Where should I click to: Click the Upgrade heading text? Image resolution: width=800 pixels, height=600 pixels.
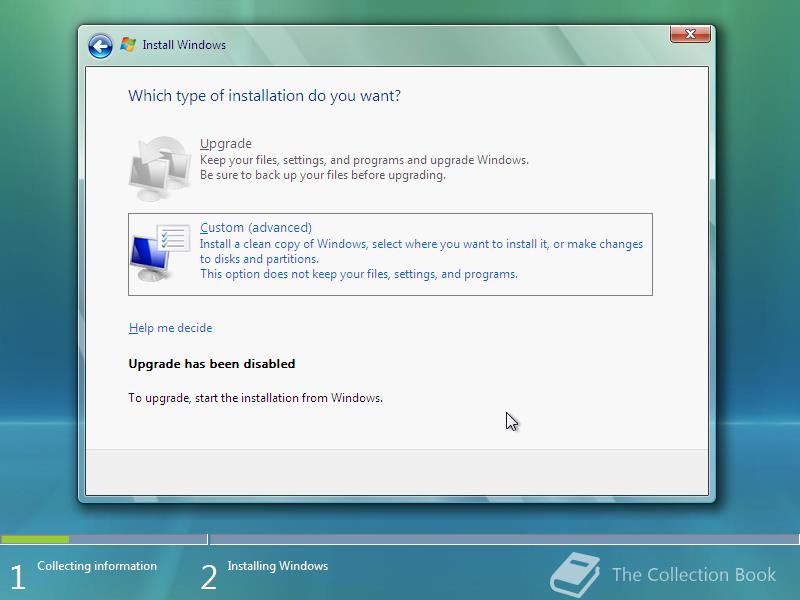click(x=224, y=143)
